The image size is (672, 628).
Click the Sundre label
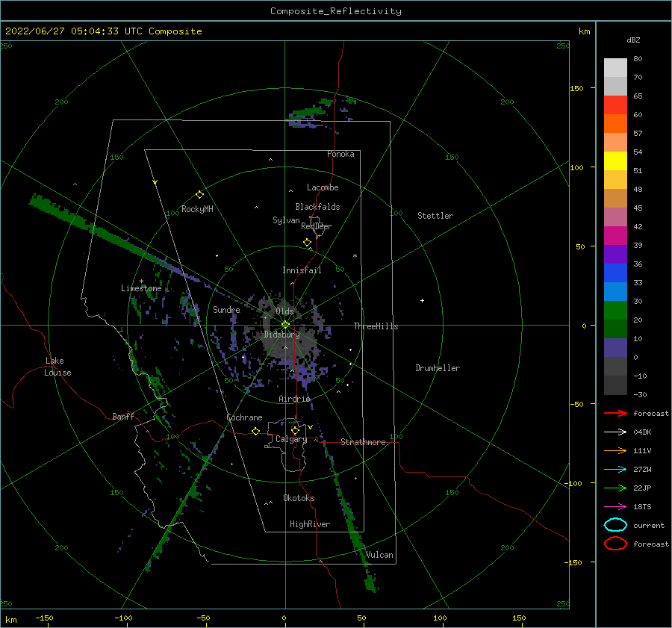[226, 310]
